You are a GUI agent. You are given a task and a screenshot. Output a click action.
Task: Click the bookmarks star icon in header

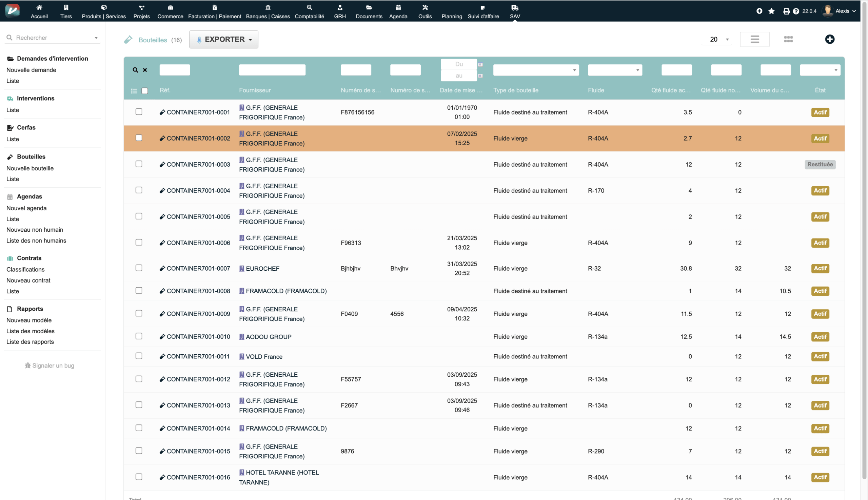tap(771, 11)
